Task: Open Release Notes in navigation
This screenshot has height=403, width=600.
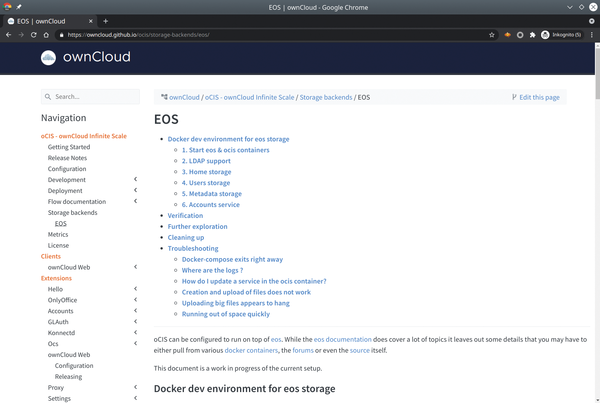Action: pos(67,158)
